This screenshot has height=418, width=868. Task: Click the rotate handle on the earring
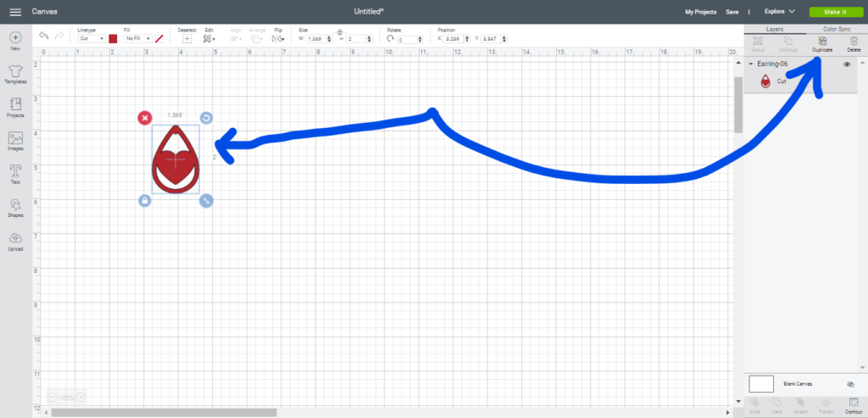(206, 118)
